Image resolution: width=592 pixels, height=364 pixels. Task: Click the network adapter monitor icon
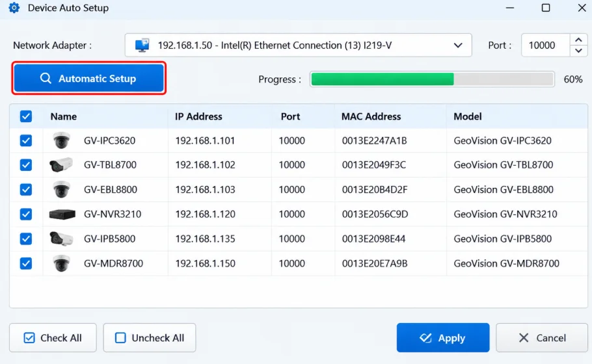coord(142,45)
